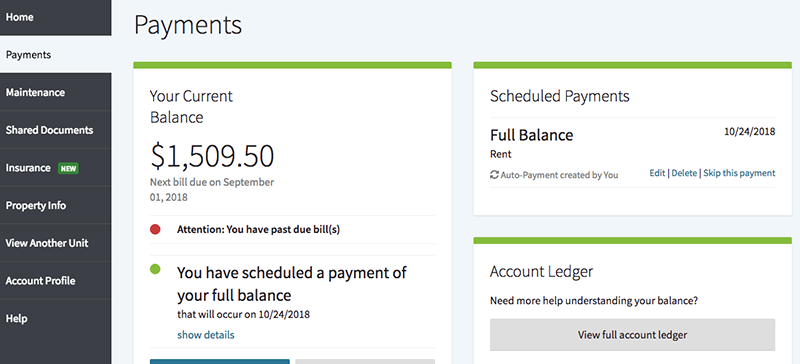Delete the scheduled rent payment

coord(684,173)
